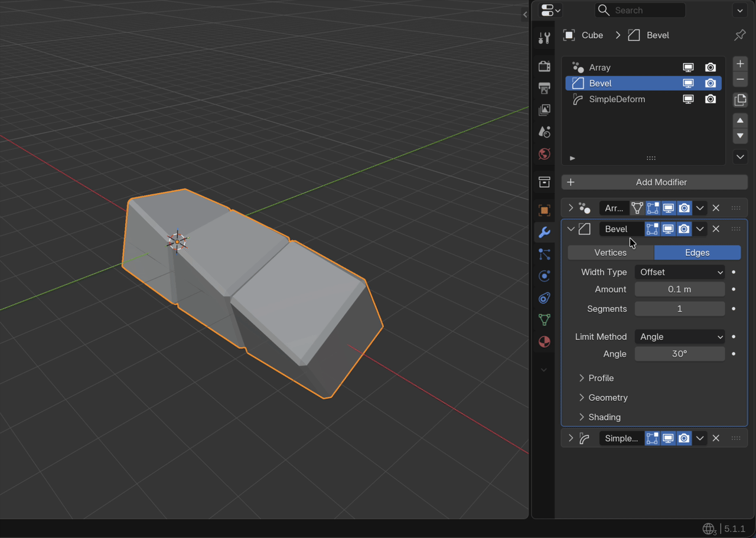Open the Scene properties tab
Image resolution: width=756 pixels, height=538 pixels.
[x=544, y=132]
